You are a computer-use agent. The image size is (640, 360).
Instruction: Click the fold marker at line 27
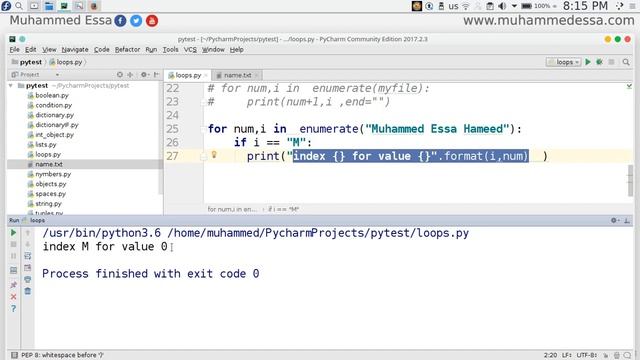[203, 156]
